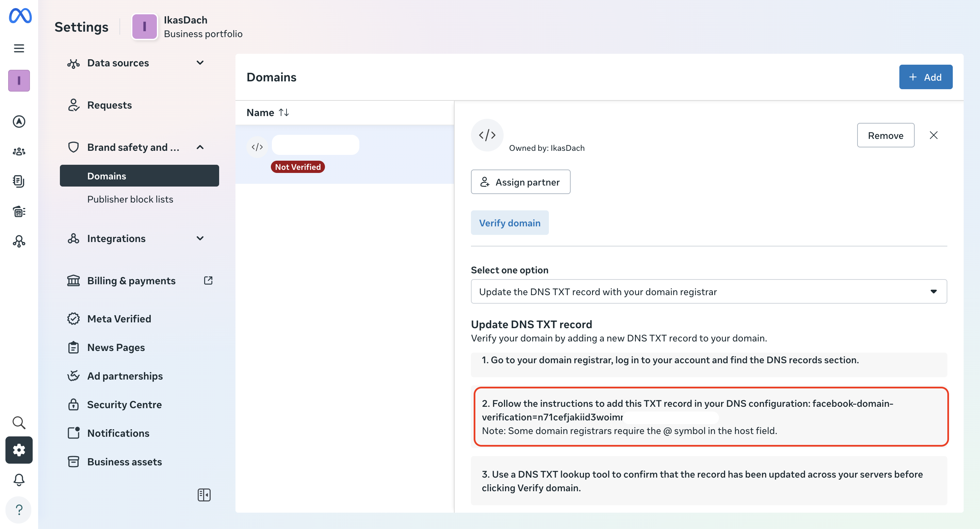This screenshot has height=529, width=980.
Task: Click the search magnifier icon
Action: pos(19,422)
